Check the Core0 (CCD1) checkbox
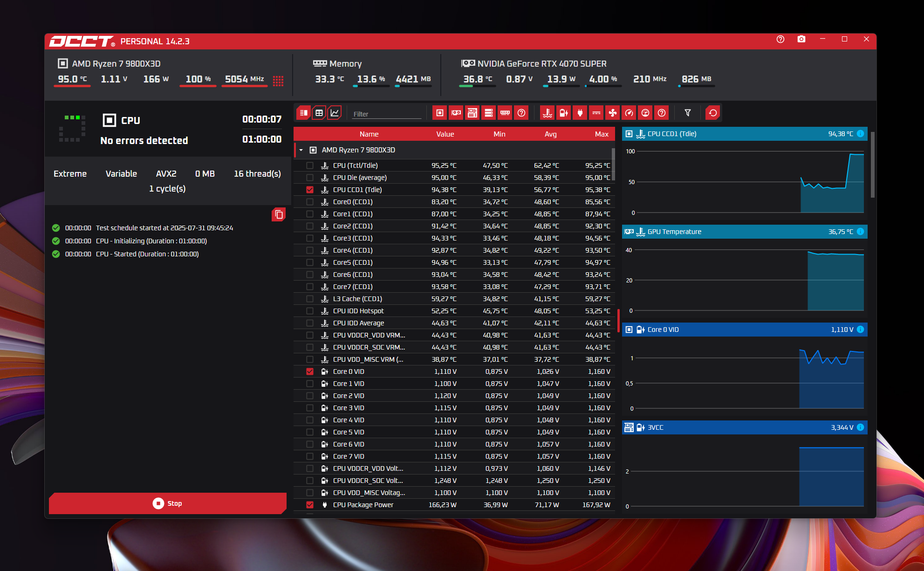The width and height of the screenshot is (924, 571). tap(310, 202)
